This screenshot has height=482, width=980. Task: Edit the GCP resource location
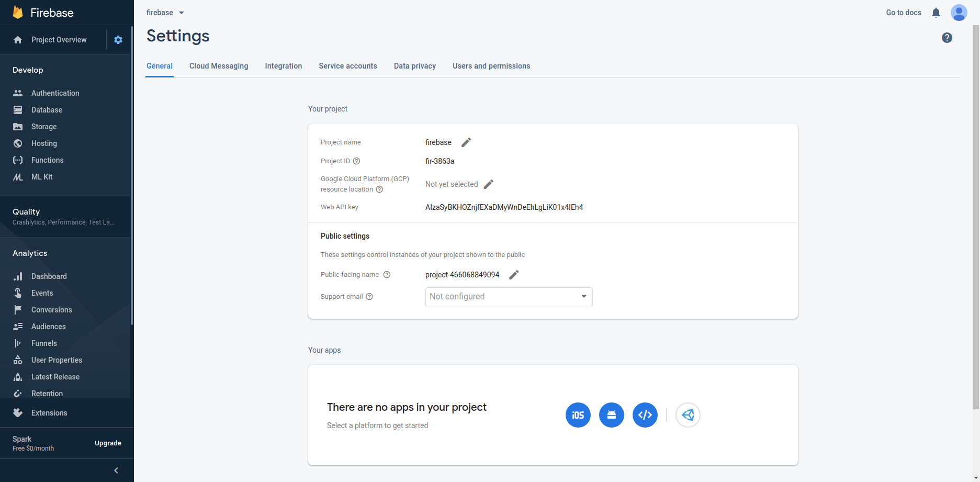pos(488,184)
